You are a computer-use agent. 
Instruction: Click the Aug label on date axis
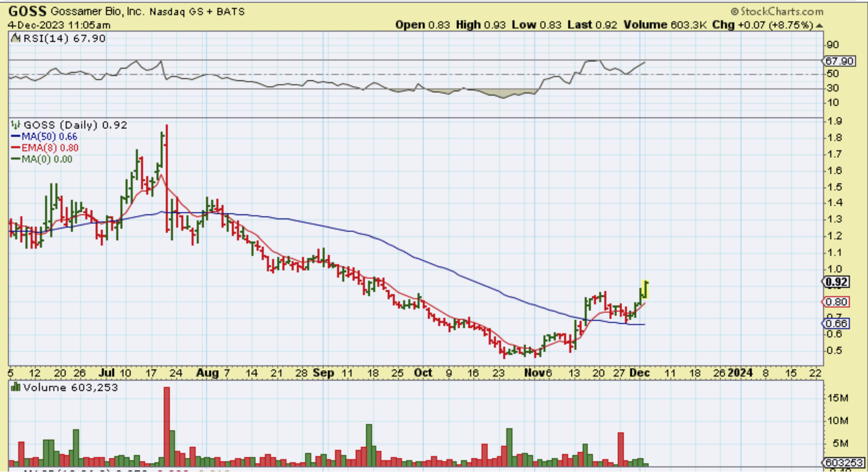tap(207, 373)
